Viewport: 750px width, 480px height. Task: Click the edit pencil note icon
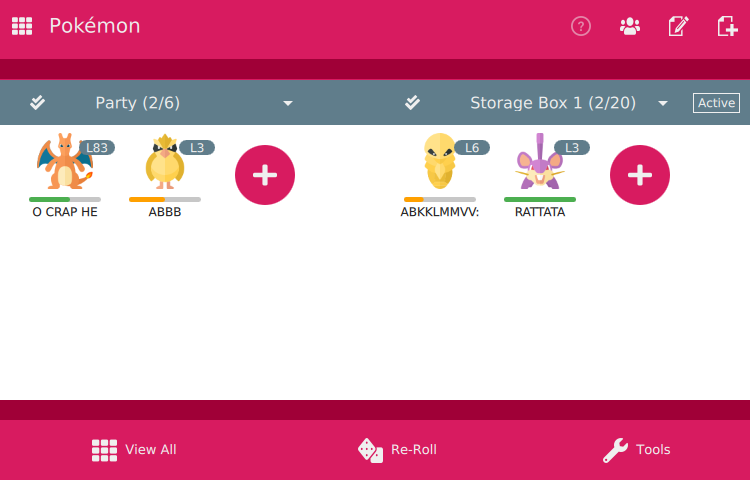678,26
